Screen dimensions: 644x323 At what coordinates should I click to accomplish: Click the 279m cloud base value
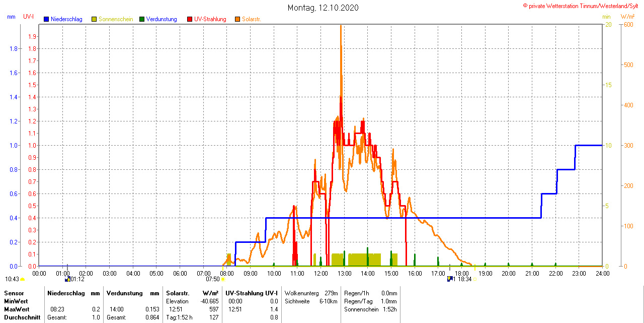(332, 293)
